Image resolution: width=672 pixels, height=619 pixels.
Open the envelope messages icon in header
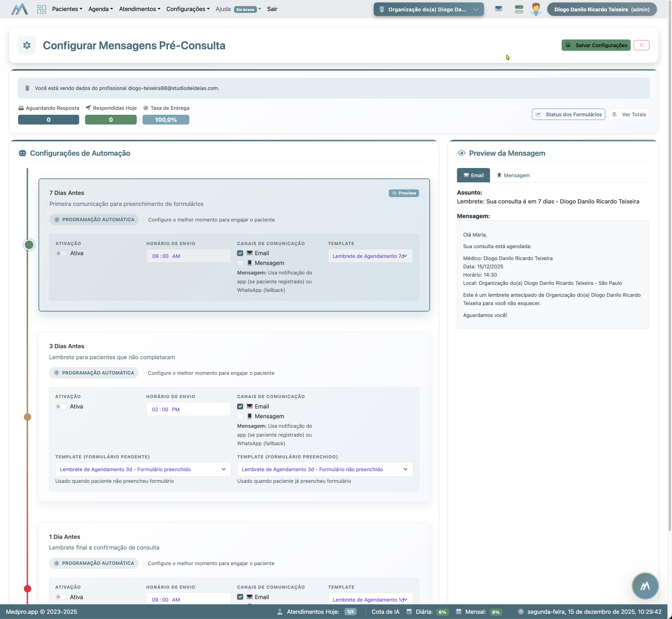(x=498, y=9)
